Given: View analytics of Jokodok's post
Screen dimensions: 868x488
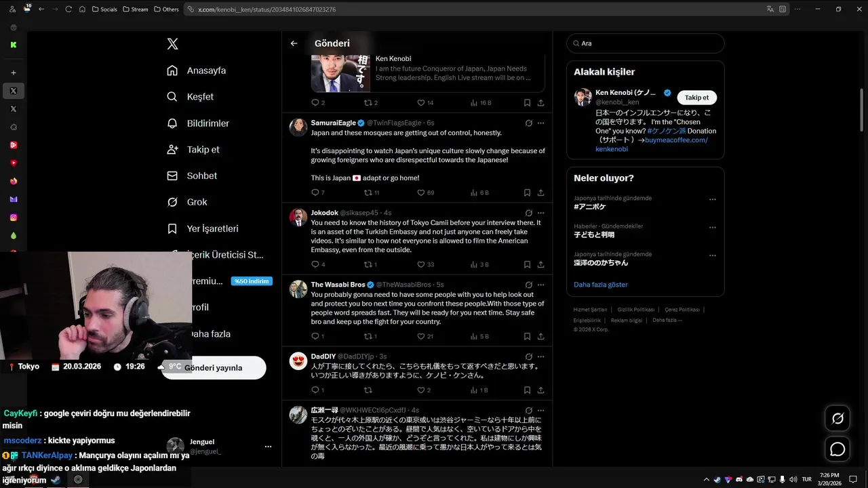Looking at the screenshot, I should click(479, 264).
